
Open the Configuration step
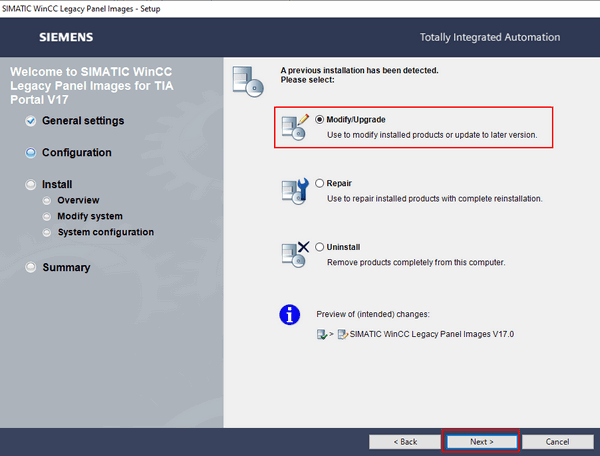pos(77,153)
